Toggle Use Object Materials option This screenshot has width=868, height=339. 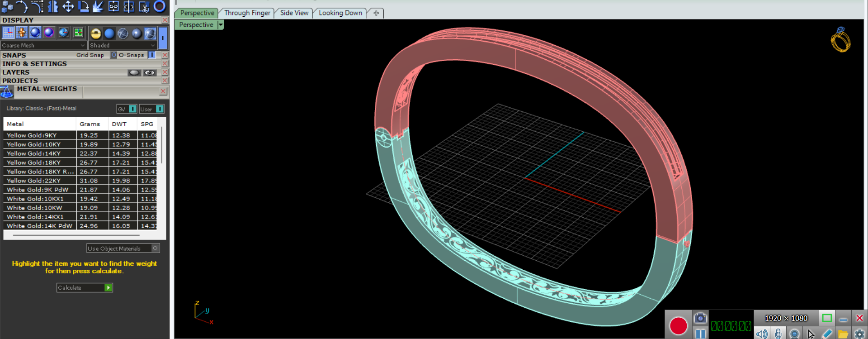pos(155,248)
